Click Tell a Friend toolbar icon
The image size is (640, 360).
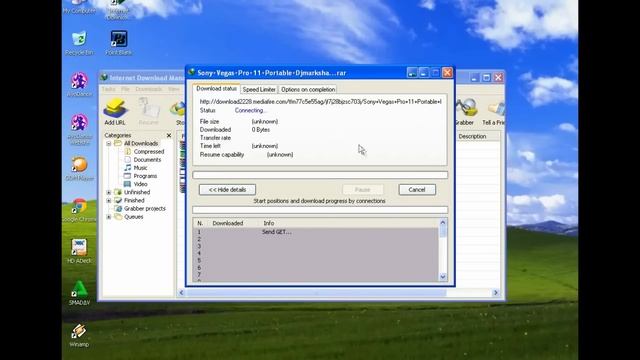click(x=493, y=112)
